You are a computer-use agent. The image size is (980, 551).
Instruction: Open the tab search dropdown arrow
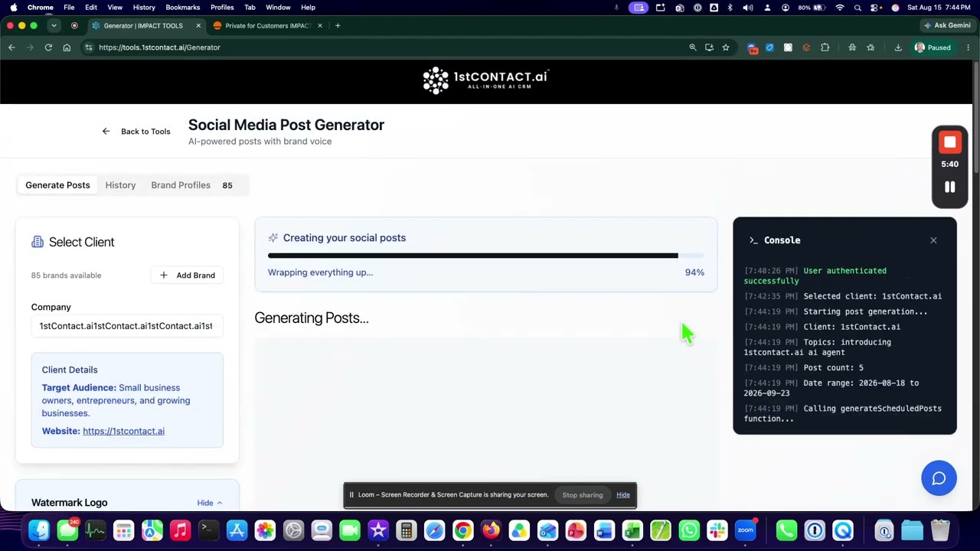(54, 26)
